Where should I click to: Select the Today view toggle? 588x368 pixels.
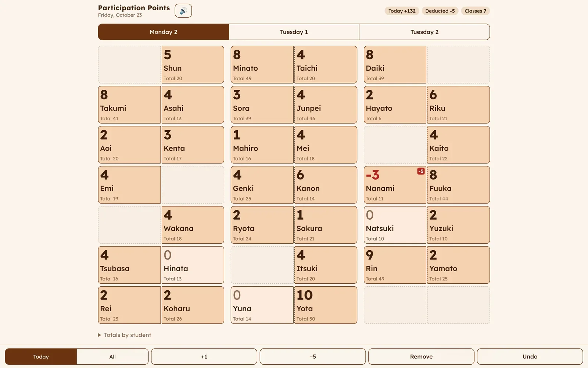(x=41, y=357)
